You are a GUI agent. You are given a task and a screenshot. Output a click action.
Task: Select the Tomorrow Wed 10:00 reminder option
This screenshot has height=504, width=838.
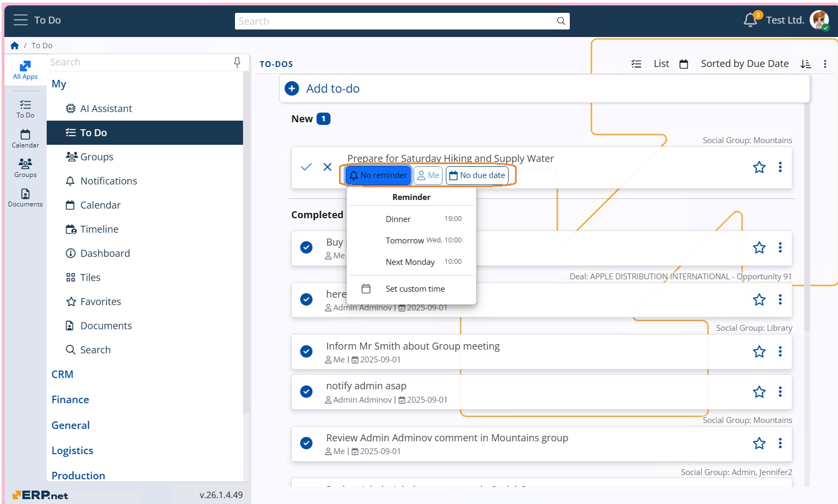411,240
